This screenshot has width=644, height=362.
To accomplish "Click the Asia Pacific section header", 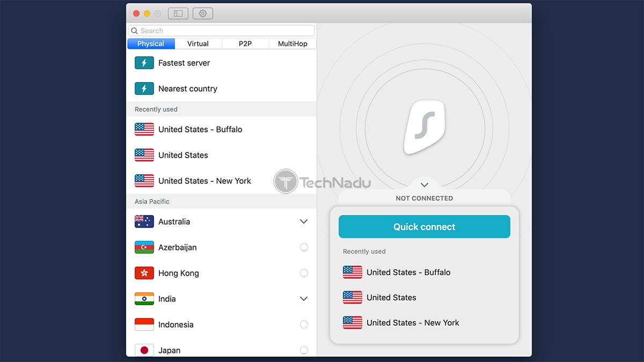I will (x=152, y=202).
